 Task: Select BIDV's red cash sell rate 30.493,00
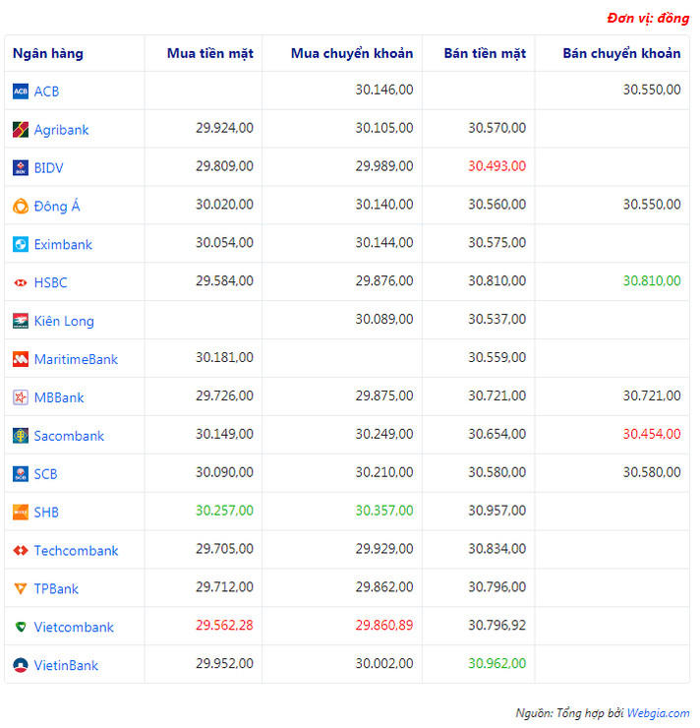tap(496, 166)
